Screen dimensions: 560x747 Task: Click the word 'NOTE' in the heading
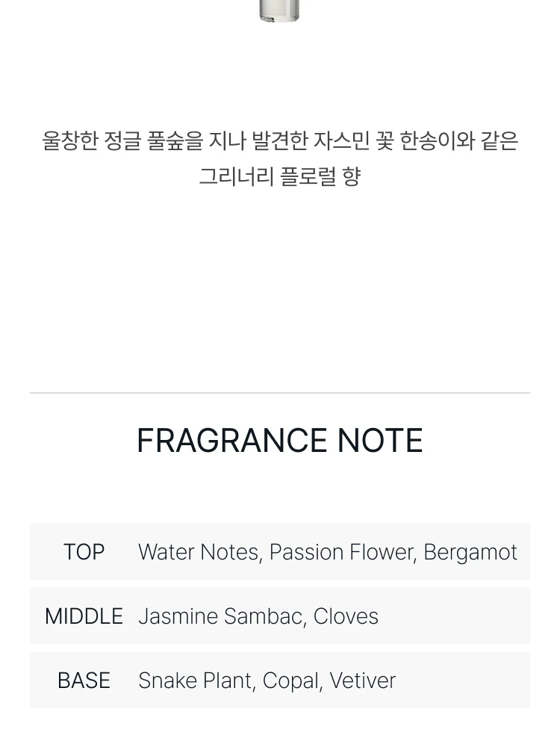pos(380,440)
